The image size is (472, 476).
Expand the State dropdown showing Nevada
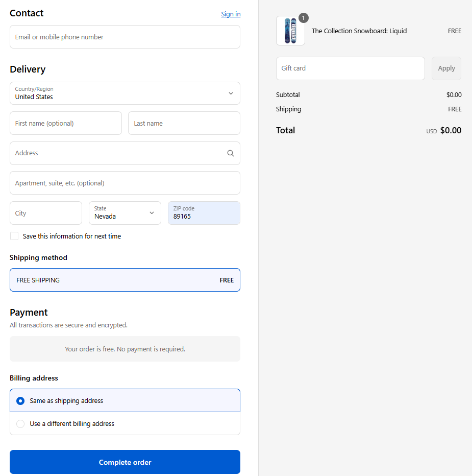[x=125, y=213]
